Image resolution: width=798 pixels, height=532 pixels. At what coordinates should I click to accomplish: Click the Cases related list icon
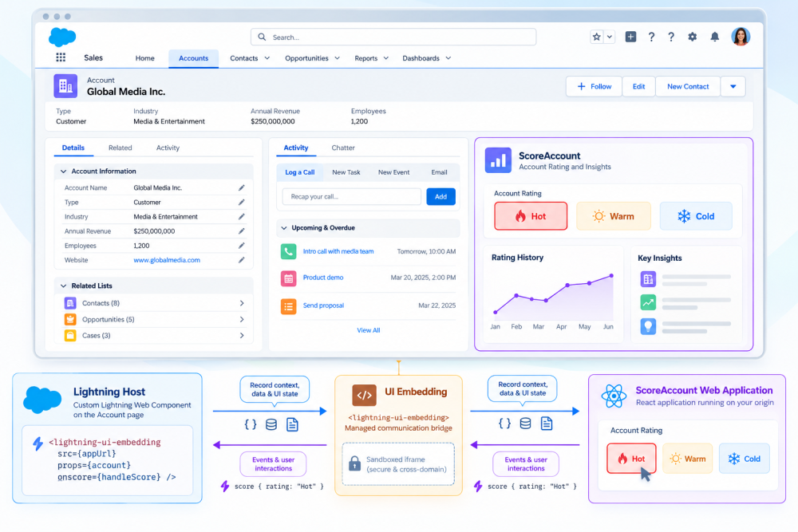tap(70, 336)
